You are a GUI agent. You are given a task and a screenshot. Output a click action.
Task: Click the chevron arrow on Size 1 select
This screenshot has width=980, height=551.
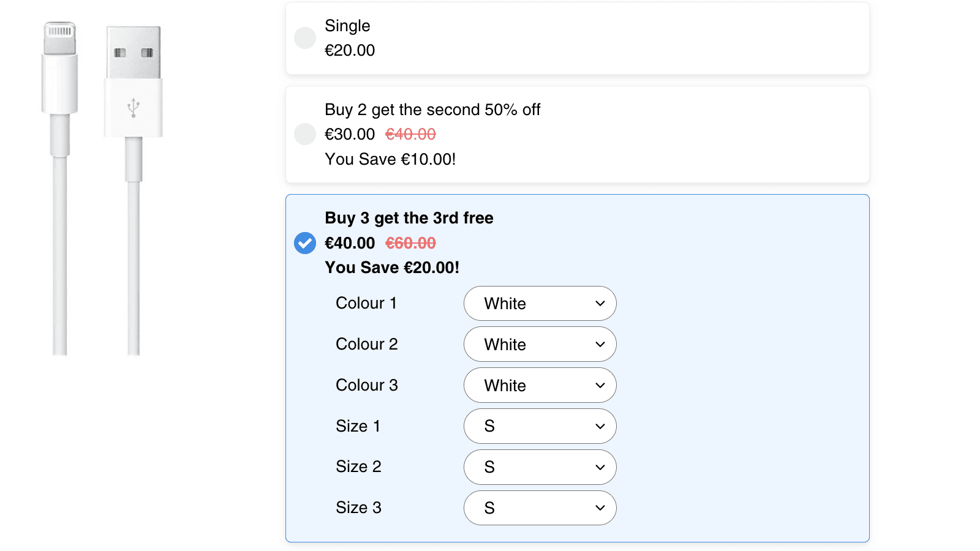point(600,426)
